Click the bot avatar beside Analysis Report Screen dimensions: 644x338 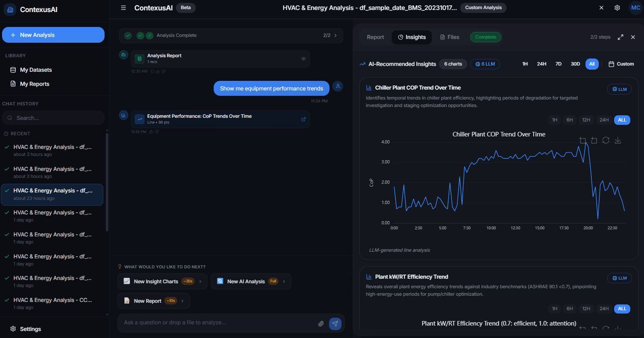click(123, 55)
